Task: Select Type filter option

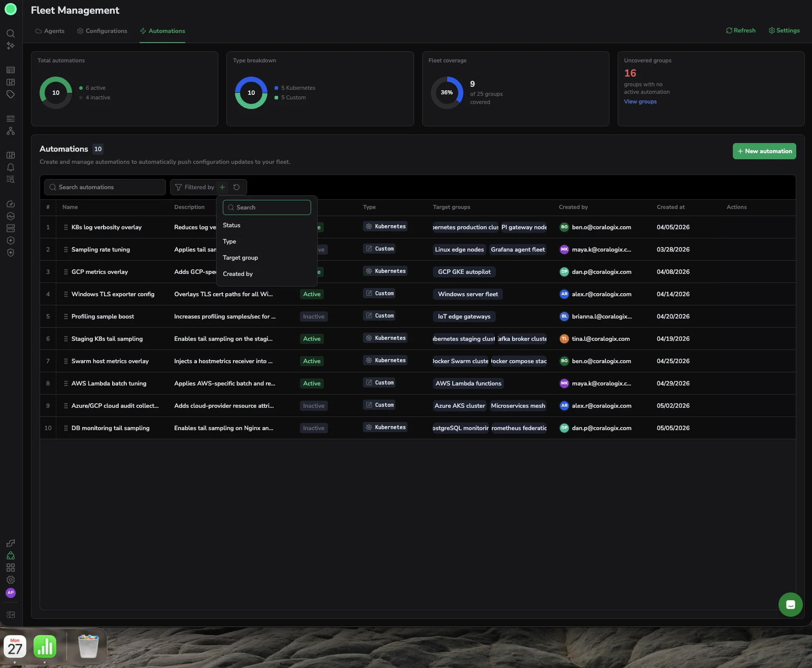Action: (267, 241)
